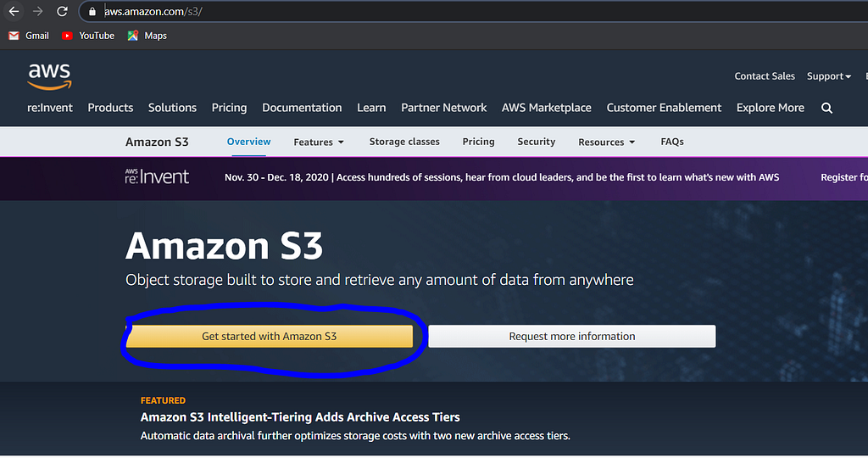Click Get started with Amazon S3
The image size is (868, 469).
[x=269, y=336]
